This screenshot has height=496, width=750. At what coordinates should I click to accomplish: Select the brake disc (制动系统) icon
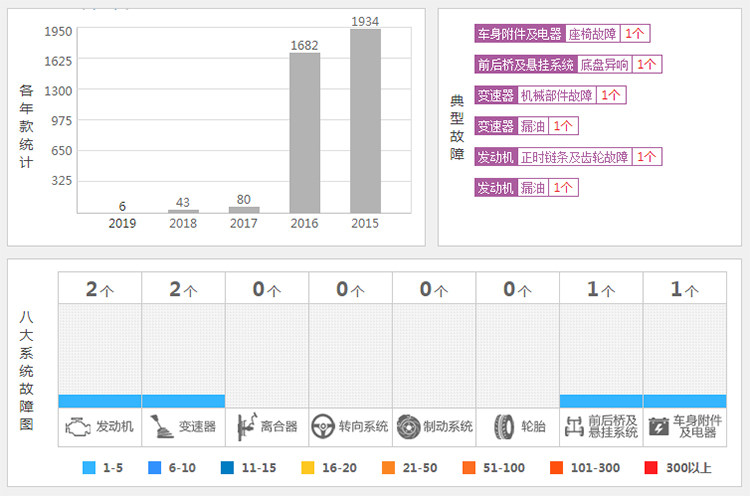pyautogui.click(x=407, y=427)
